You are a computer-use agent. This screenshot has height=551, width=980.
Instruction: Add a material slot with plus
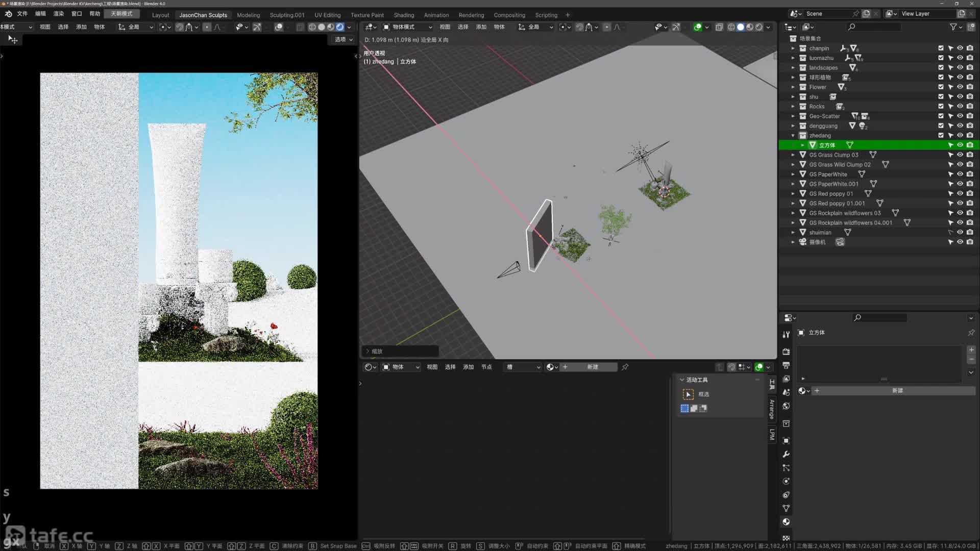(x=971, y=350)
